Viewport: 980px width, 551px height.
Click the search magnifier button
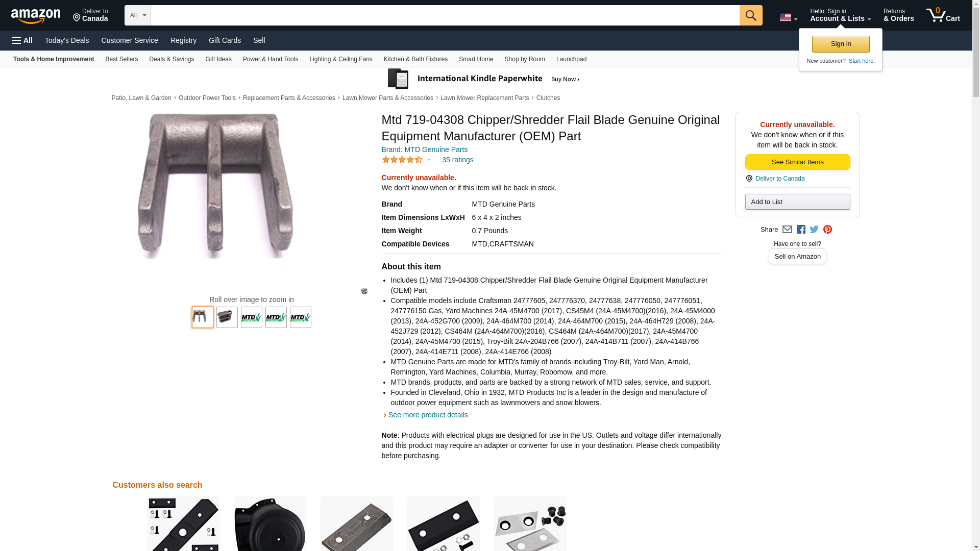(x=750, y=15)
